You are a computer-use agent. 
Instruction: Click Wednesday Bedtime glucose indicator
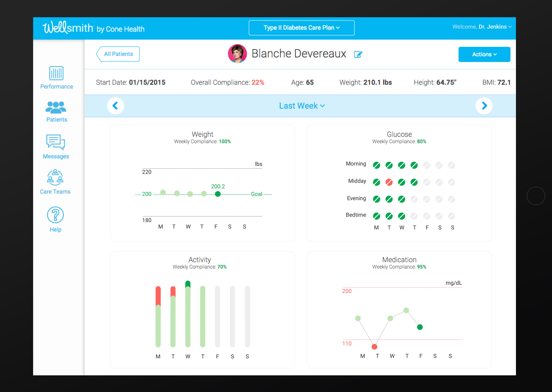tap(402, 216)
